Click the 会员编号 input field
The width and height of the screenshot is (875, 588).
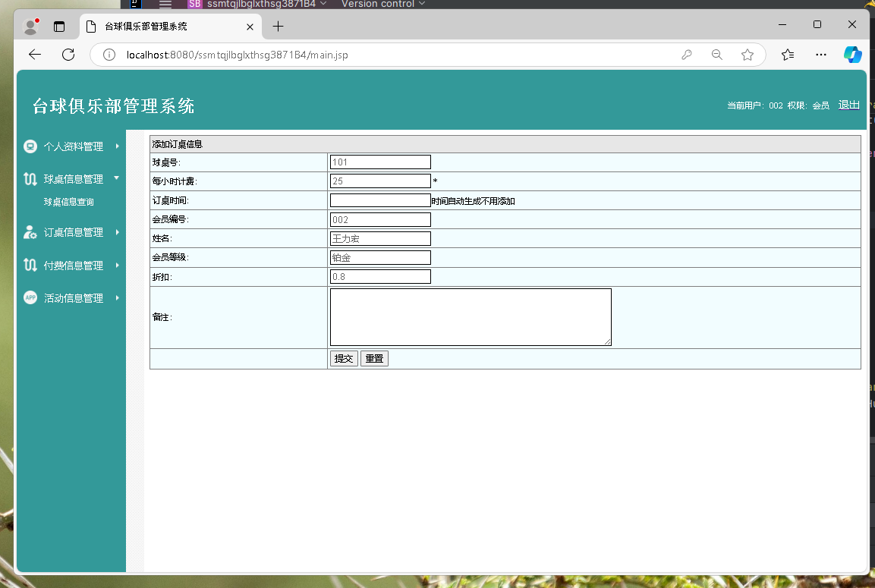(380, 220)
